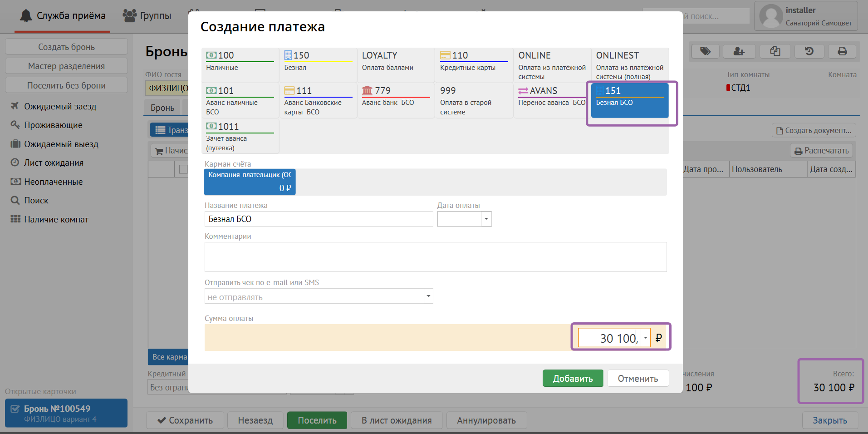
Task: Click the green Добавить button
Action: 572,378
